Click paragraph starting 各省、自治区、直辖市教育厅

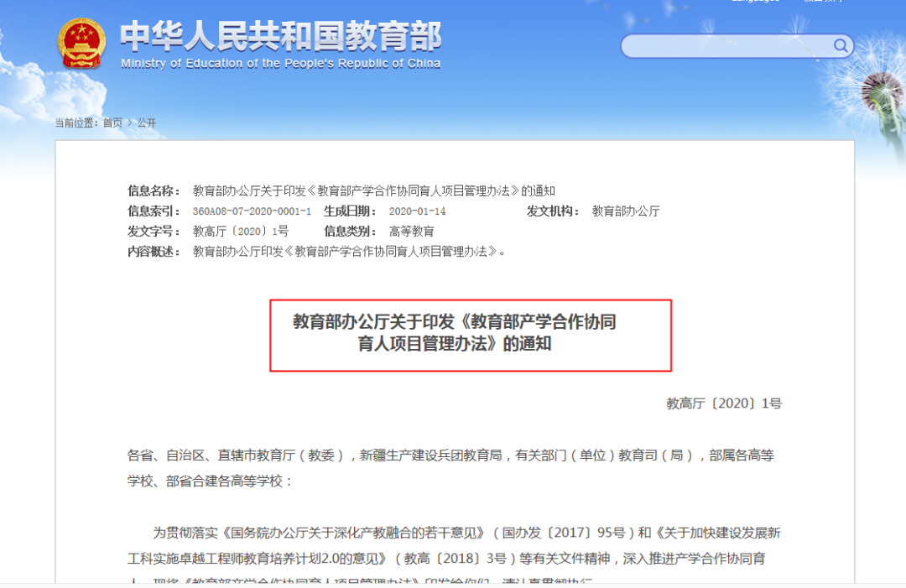tap(450, 468)
